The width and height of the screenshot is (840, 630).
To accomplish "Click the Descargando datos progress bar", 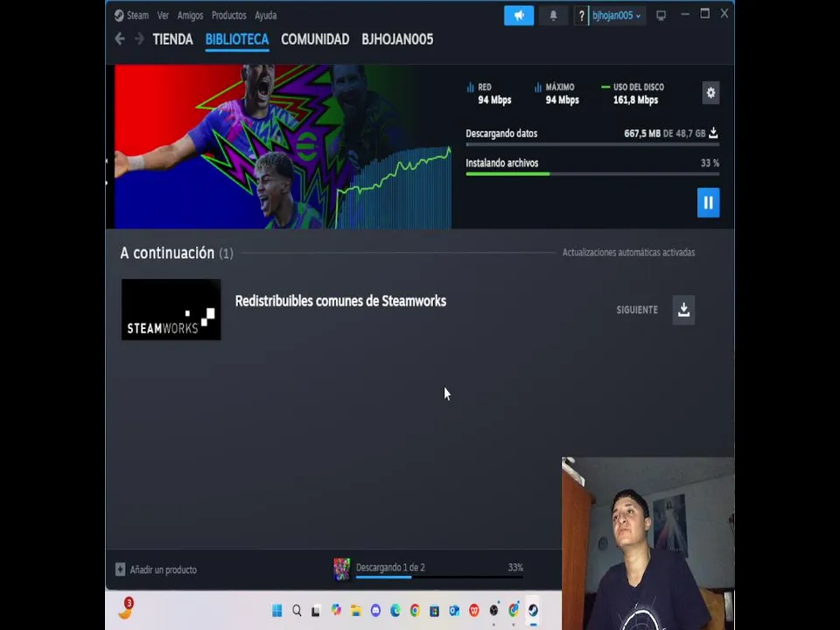I will pos(592,144).
